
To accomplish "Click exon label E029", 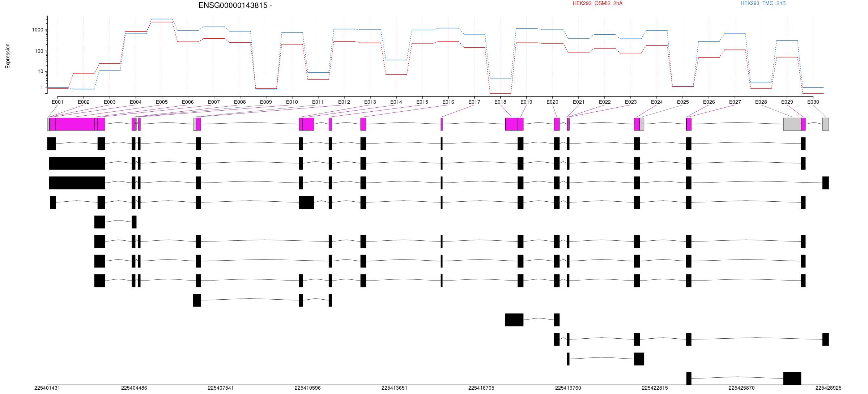I will (787, 102).
